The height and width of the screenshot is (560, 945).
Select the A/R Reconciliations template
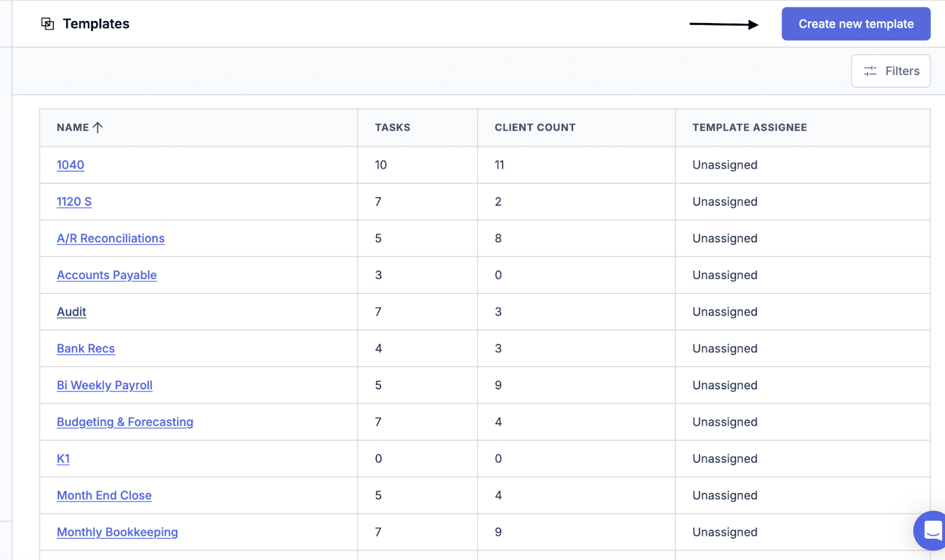coord(110,238)
